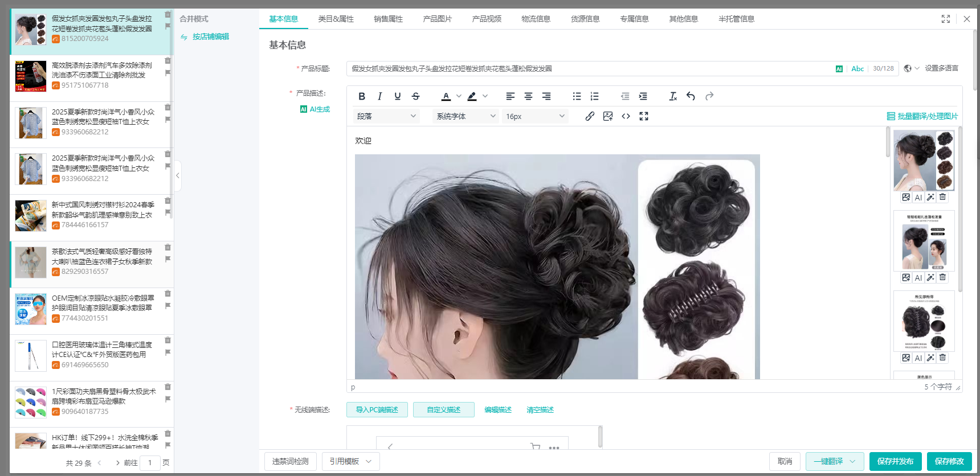Switch to the 产品图片 tab

pos(437,19)
